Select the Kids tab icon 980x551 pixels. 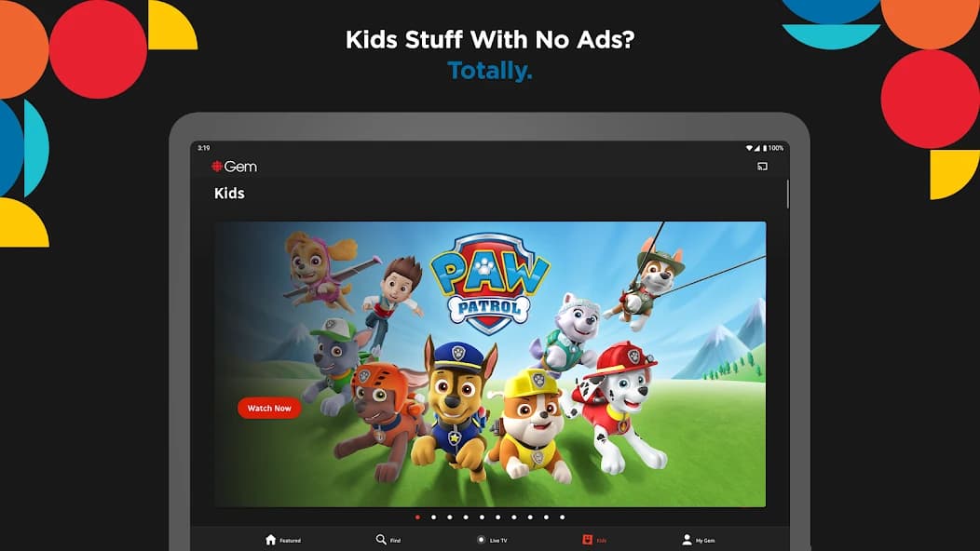(587, 539)
